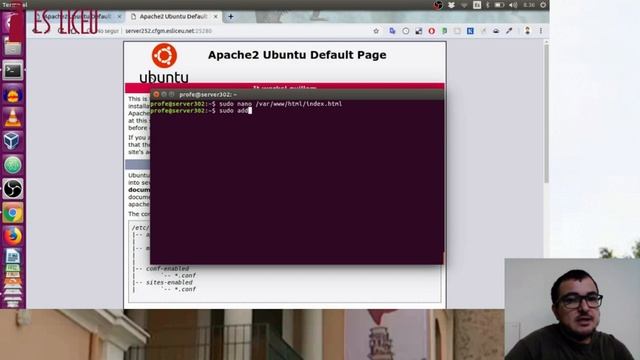This screenshot has height=360, width=640.
Task: Click the terminal prompt line sudo ado
Action: (x=201, y=111)
